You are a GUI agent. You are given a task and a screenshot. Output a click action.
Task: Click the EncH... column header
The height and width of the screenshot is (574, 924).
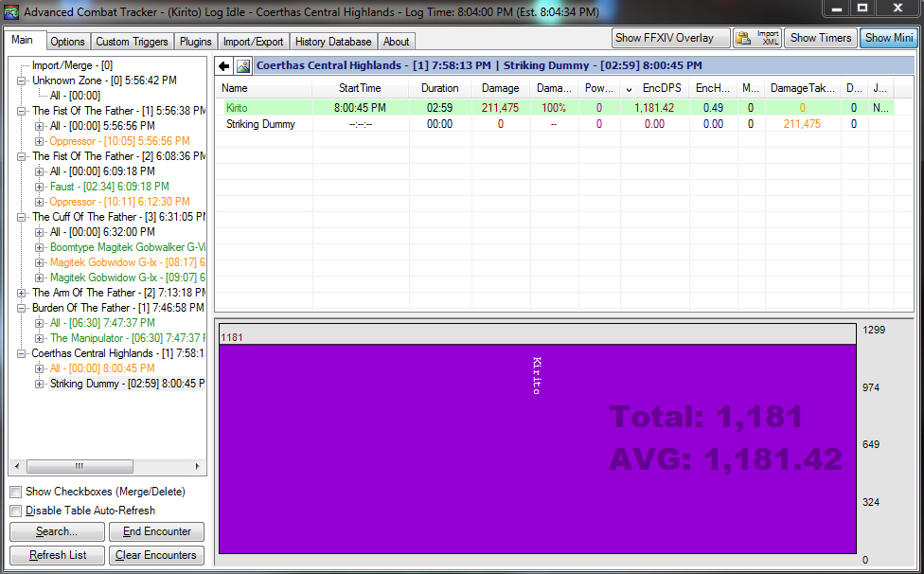click(x=713, y=88)
